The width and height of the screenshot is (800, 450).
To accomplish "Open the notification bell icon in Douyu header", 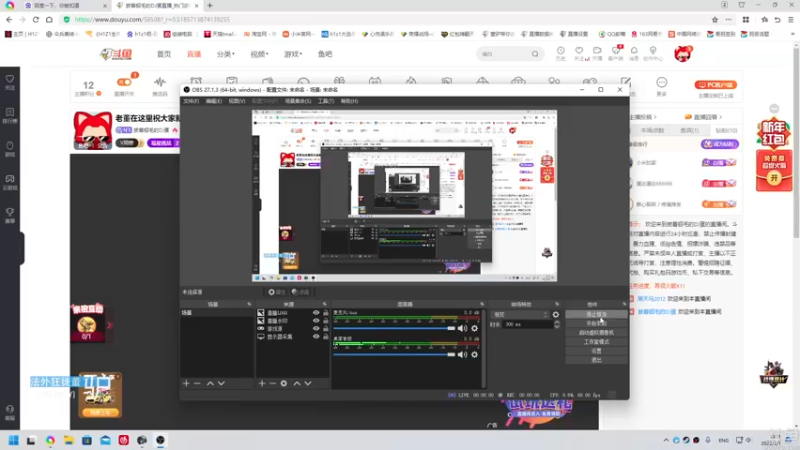I will (x=634, y=51).
